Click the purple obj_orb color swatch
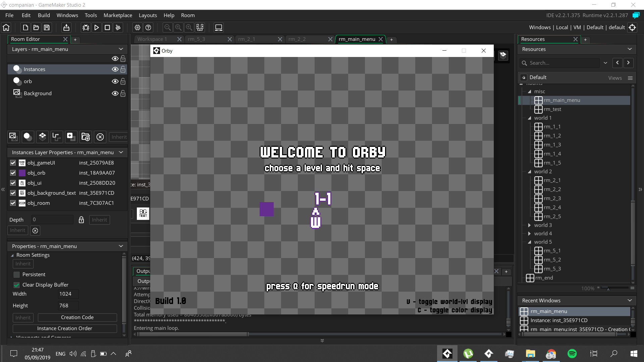The height and width of the screenshot is (362, 644). click(22, 173)
